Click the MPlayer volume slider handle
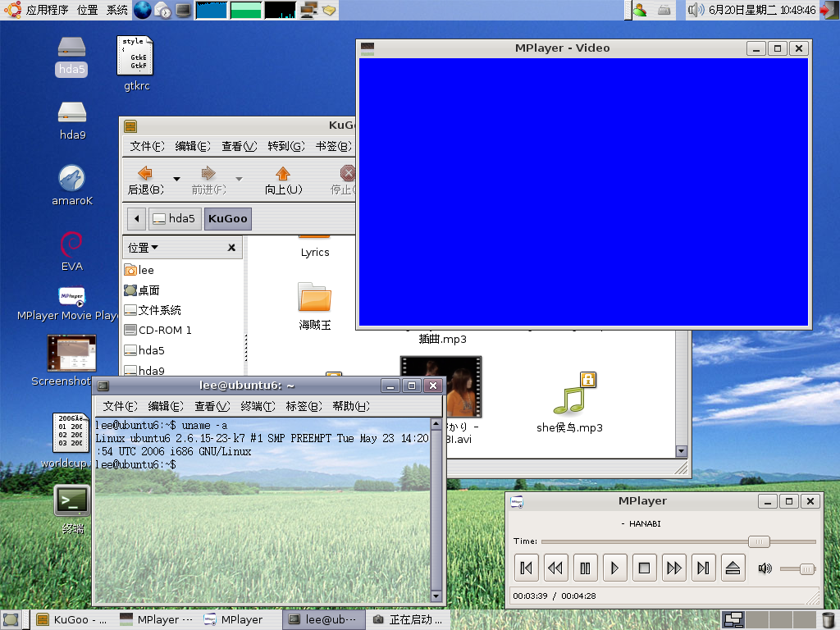The height and width of the screenshot is (630, 840). 807,569
